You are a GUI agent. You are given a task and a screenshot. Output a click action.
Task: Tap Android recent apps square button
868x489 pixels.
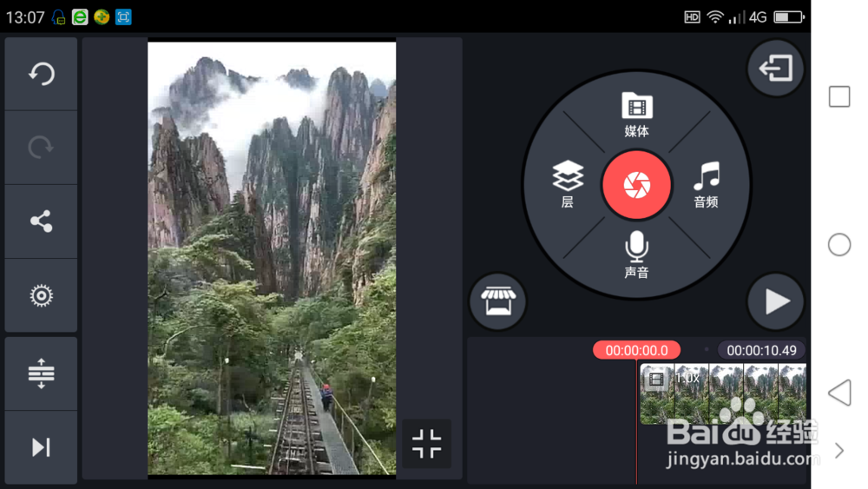pos(839,96)
